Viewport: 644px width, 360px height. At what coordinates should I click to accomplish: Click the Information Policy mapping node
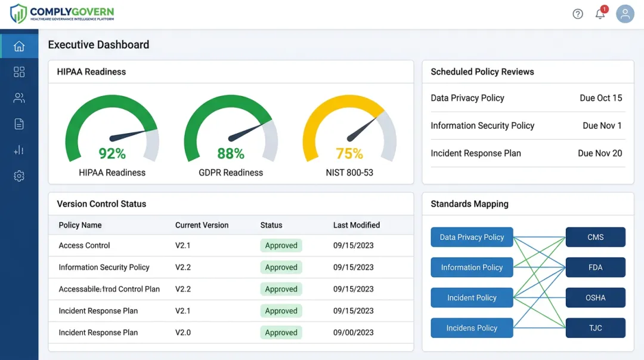[x=472, y=267]
